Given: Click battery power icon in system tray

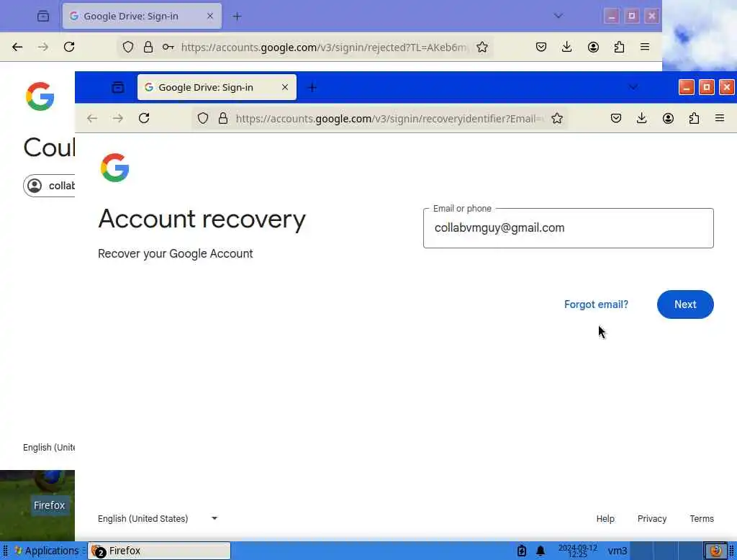Looking at the screenshot, I should [x=521, y=551].
